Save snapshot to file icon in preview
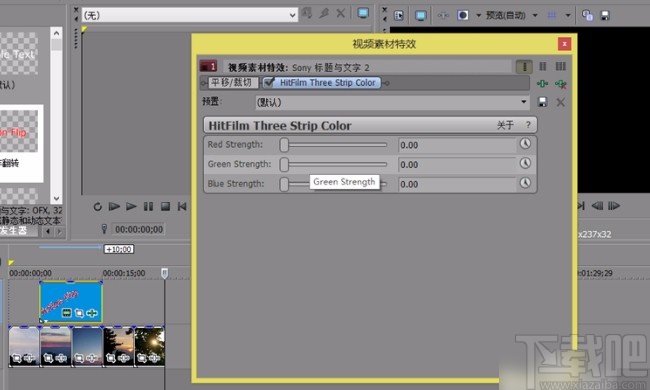Image resolution: width=650 pixels, height=390 pixels. pyautogui.click(x=605, y=16)
